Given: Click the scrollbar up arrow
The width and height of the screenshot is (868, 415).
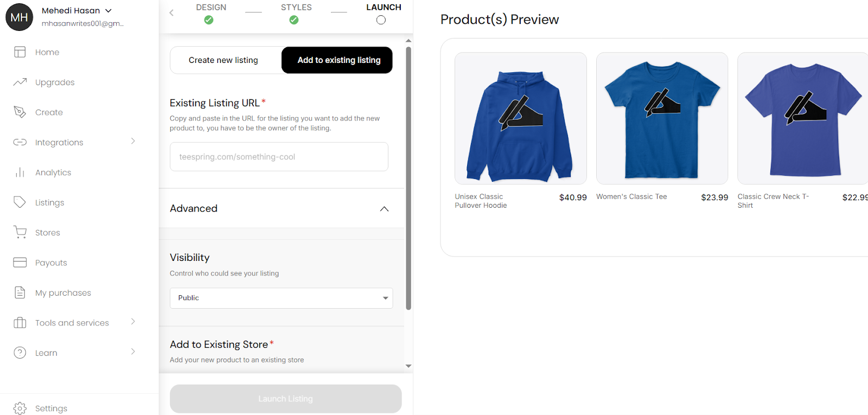Looking at the screenshot, I should (x=409, y=41).
